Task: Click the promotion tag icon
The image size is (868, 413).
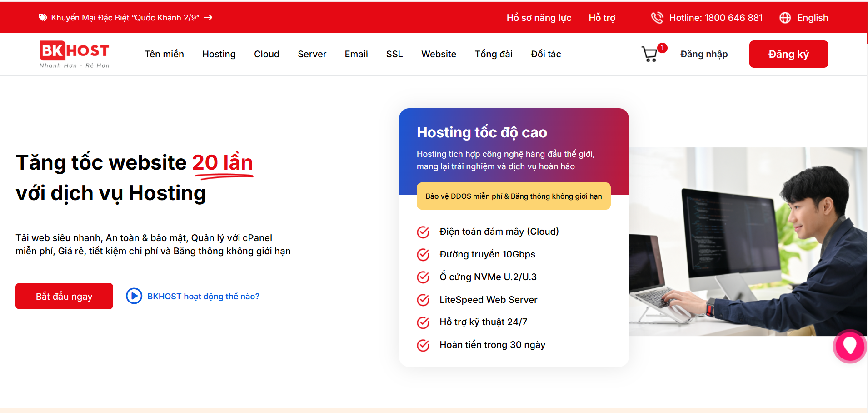Action: pos(43,18)
